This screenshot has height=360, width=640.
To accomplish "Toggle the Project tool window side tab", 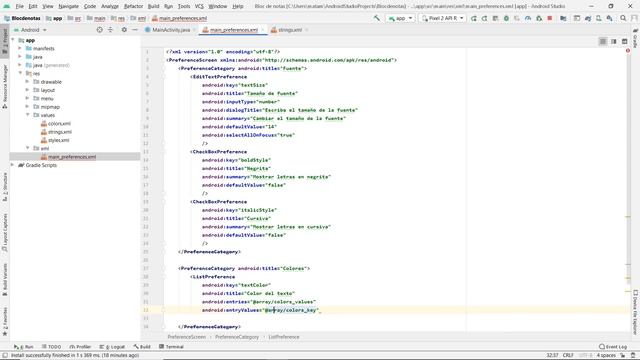I will 4,41.
